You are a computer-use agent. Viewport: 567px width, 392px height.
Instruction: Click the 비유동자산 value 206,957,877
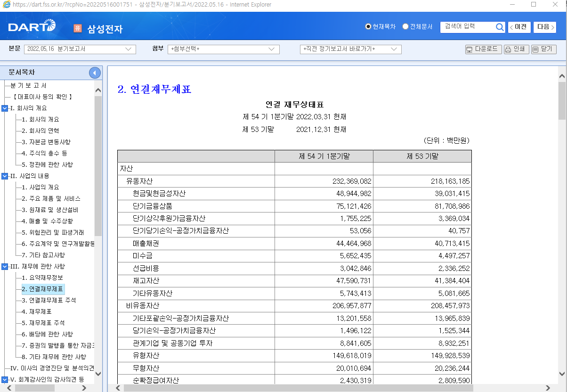click(352, 306)
